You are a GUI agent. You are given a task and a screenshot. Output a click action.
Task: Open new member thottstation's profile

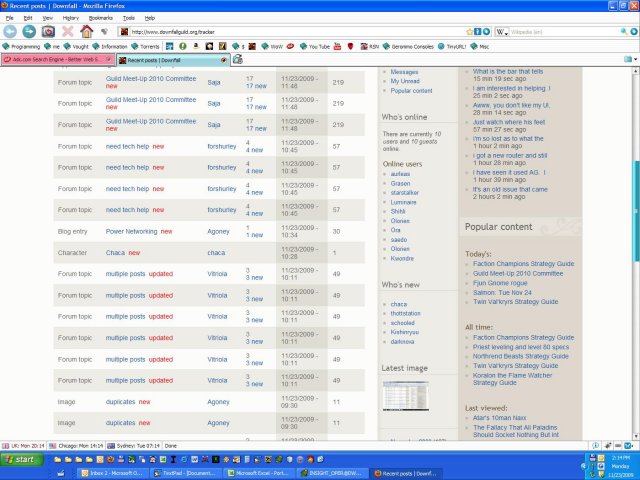click(x=405, y=313)
